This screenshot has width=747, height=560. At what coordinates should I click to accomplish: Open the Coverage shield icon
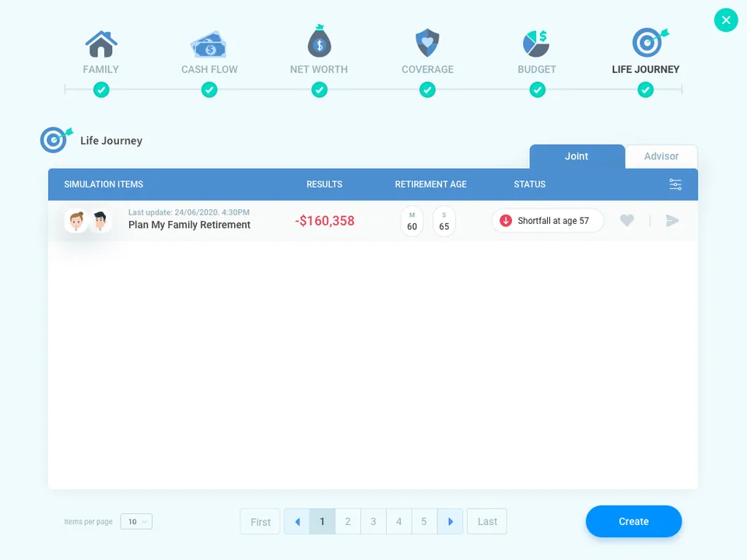tap(427, 43)
